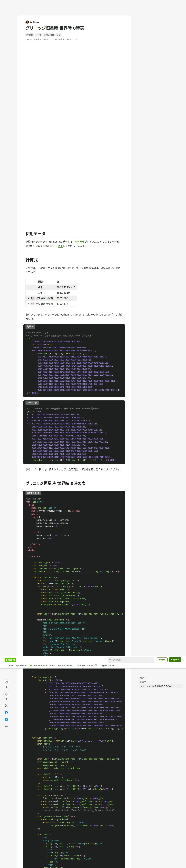The image size is (186, 868).
Task: Click the external link icon beside Official Column
Action: tap(96, 665)
